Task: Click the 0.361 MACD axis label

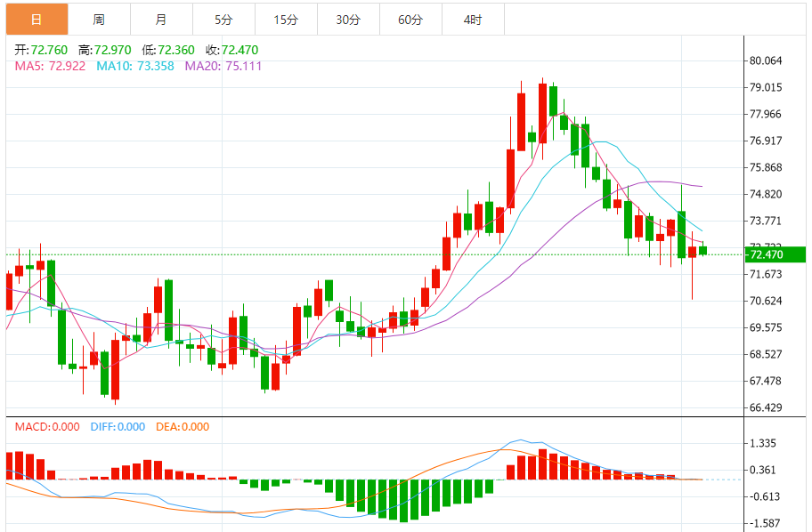Action: pyautogui.click(x=763, y=470)
